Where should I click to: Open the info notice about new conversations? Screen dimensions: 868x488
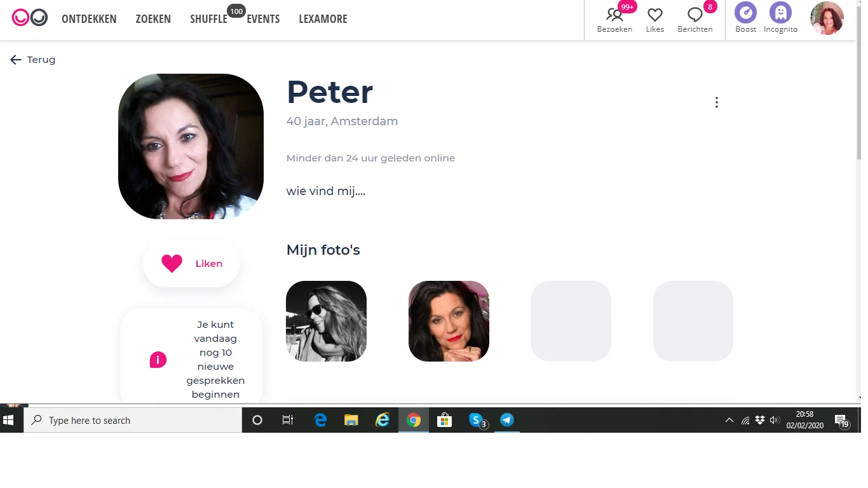157,360
